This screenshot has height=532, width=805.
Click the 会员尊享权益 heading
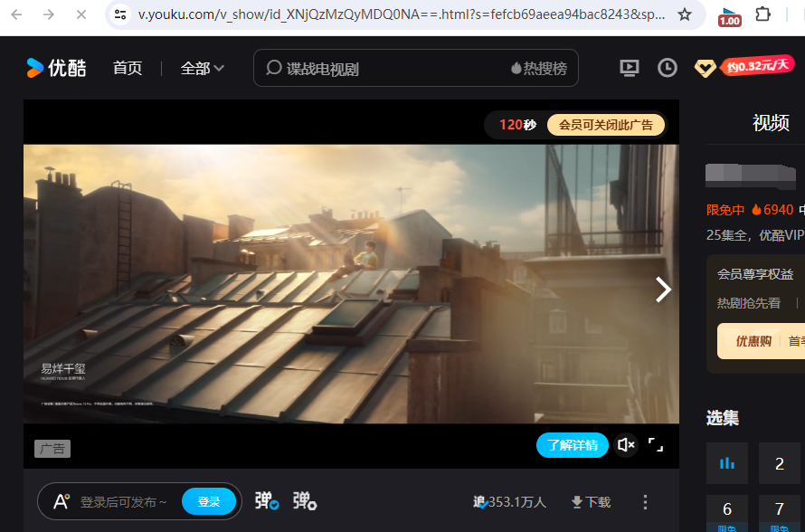click(x=755, y=274)
